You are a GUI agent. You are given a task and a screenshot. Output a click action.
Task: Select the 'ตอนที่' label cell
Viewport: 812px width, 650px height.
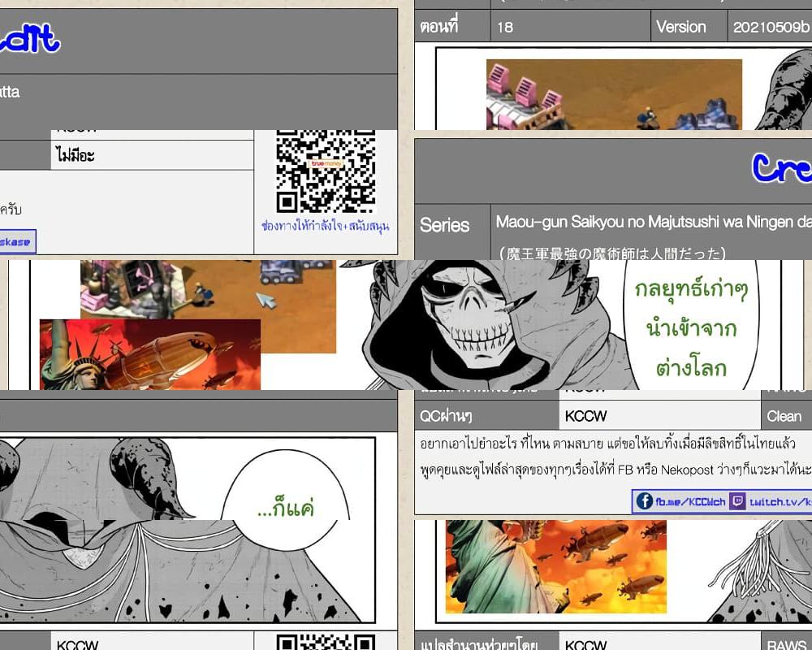point(452,26)
